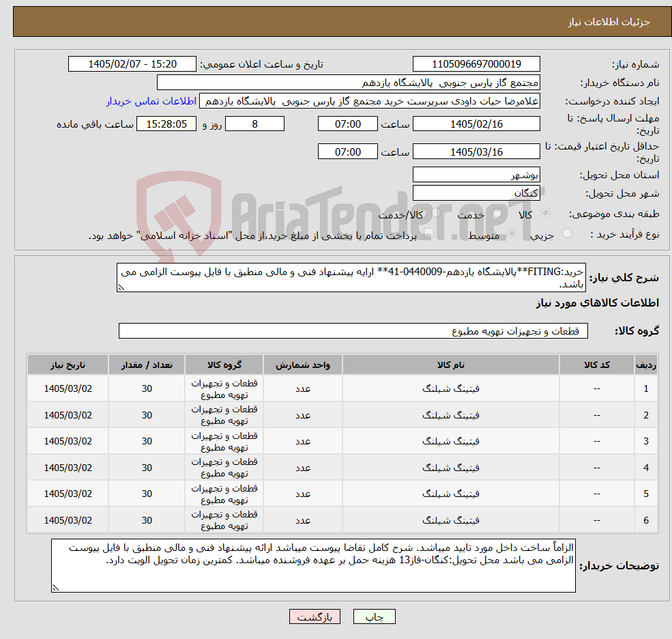Screen dimensions: 672x639
Task: Click the need number field 1105096697000019
Action: (x=476, y=64)
